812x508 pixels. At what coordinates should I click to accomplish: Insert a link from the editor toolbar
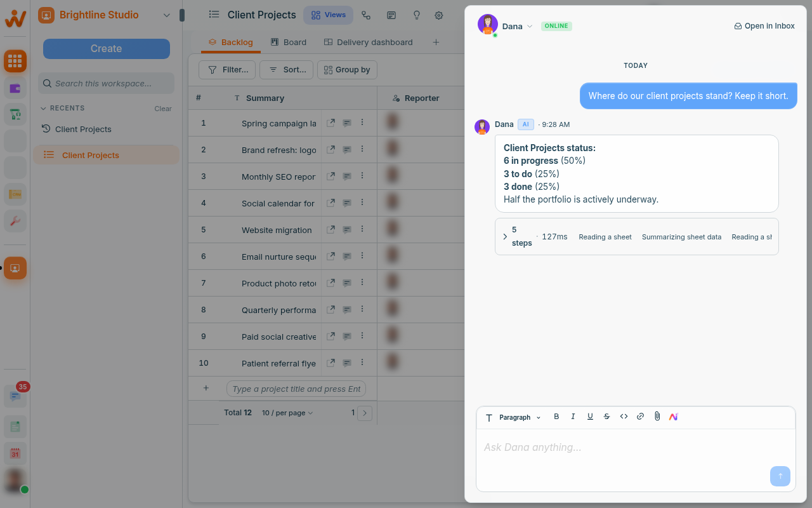pyautogui.click(x=640, y=417)
